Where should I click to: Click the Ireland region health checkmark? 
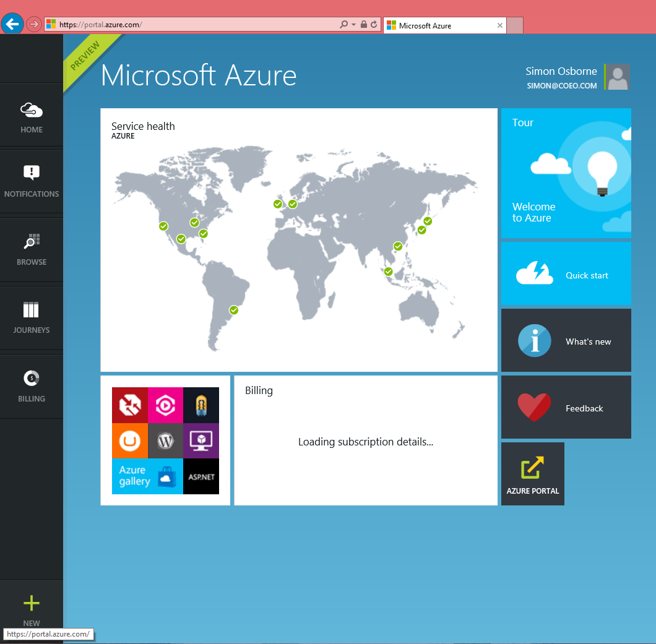(278, 204)
